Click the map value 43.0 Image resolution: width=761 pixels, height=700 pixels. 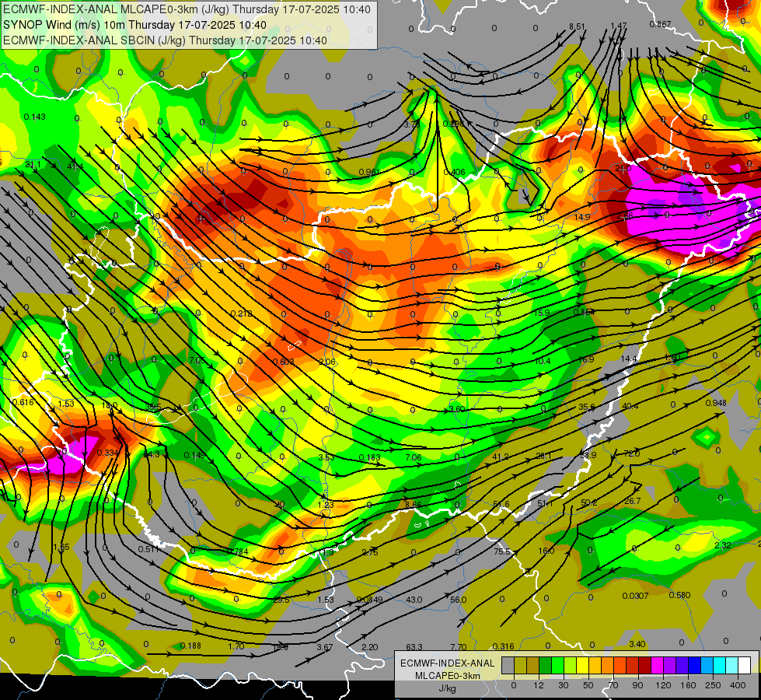pyautogui.click(x=414, y=600)
